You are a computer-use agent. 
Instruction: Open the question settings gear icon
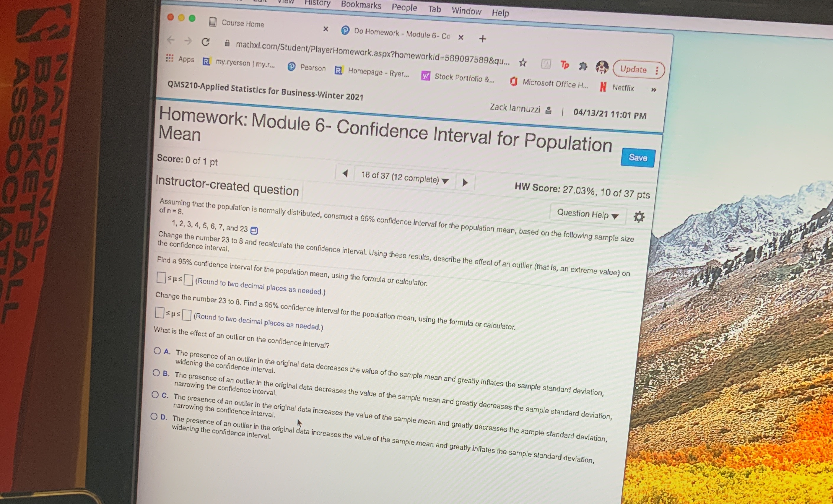[639, 217]
